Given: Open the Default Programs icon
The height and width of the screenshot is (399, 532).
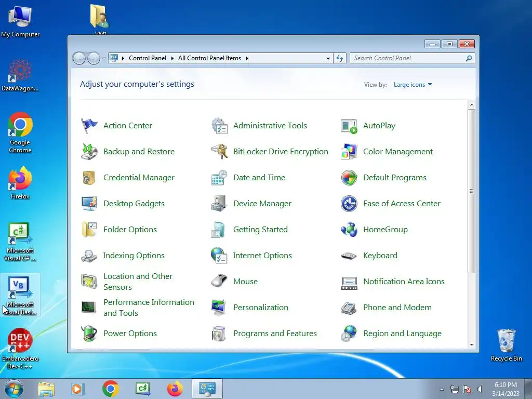Looking at the screenshot, I should click(x=349, y=178).
